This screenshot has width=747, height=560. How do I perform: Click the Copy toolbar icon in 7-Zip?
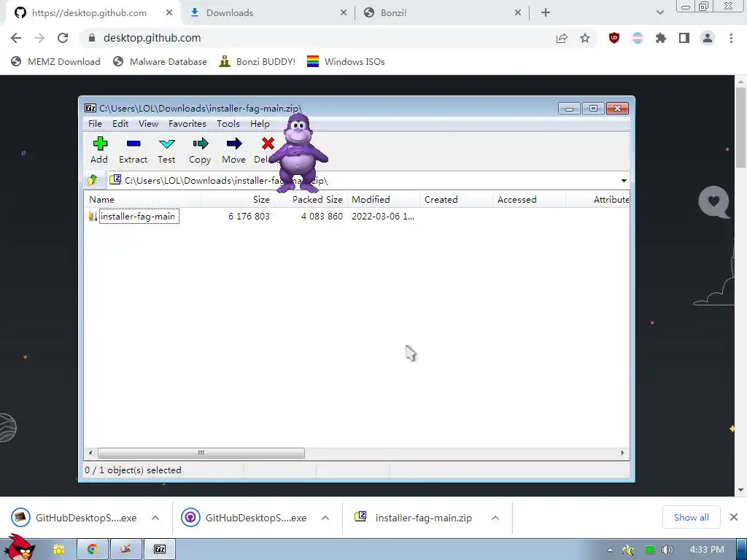200,144
